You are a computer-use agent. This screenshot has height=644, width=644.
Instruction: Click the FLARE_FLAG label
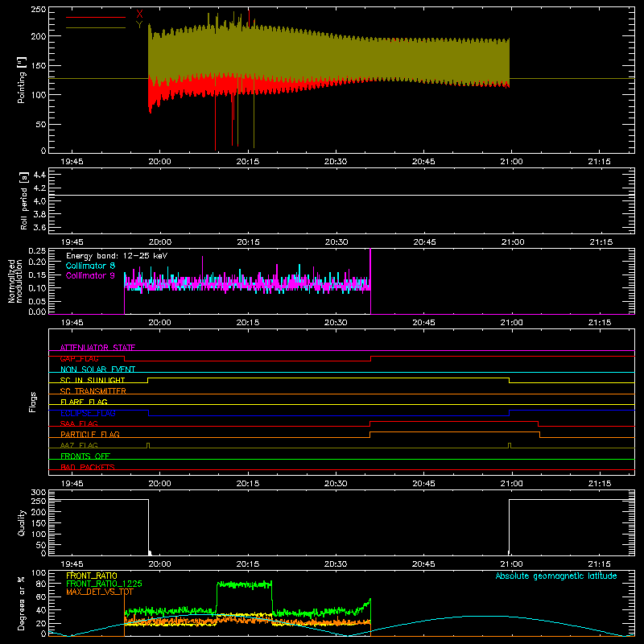coord(84,402)
